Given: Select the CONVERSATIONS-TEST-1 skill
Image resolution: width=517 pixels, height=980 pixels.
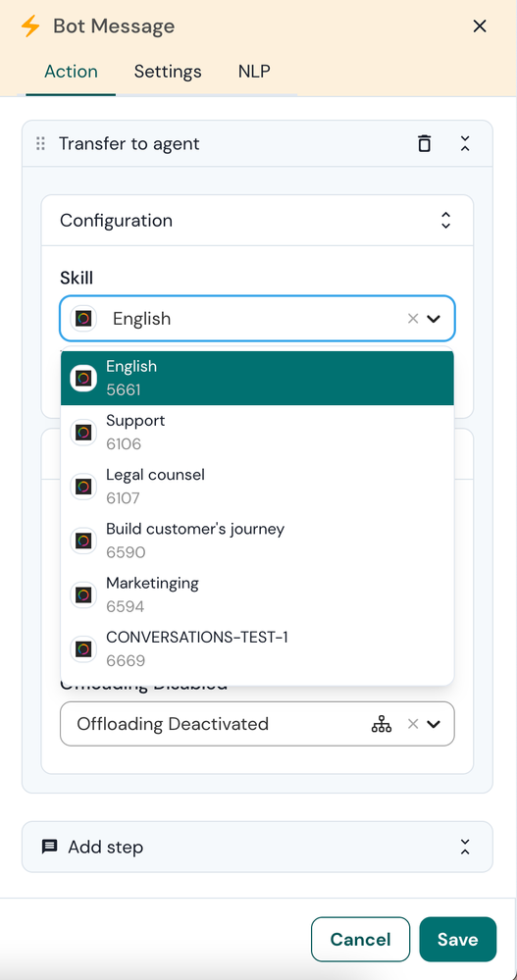Looking at the screenshot, I should 257,648.
